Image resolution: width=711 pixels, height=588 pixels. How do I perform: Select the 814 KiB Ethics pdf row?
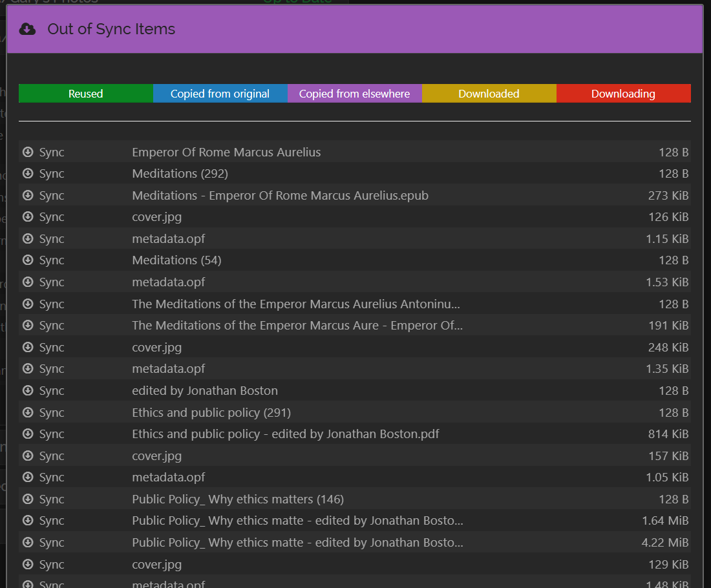pos(668,434)
